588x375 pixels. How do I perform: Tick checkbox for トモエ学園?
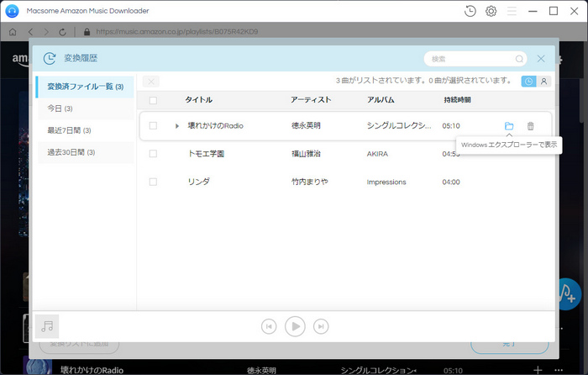click(153, 154)
